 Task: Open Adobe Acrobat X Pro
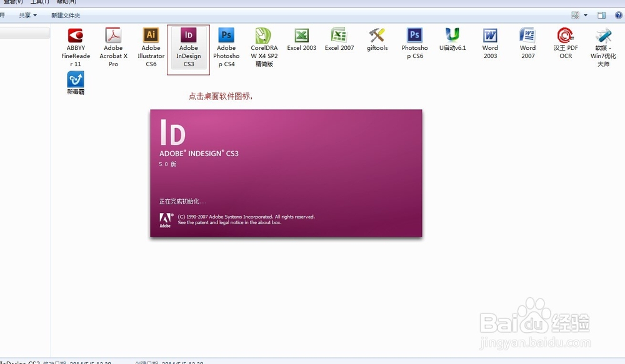pyautogui.click(x=113, y=36)
